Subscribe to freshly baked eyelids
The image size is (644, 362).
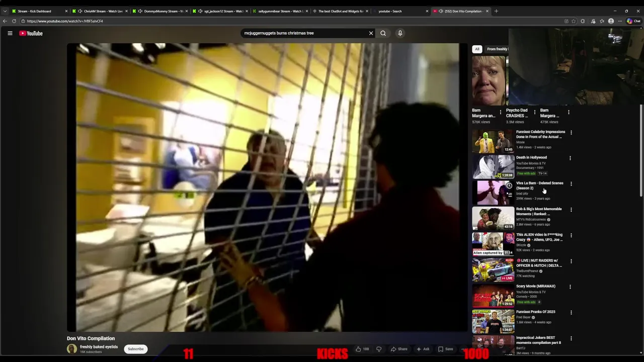(135, 349)
